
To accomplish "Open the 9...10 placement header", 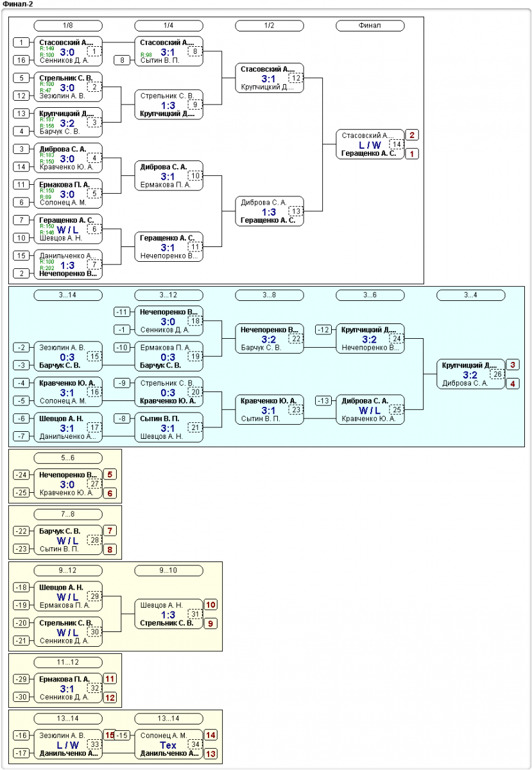I will (x=169, y=570).
